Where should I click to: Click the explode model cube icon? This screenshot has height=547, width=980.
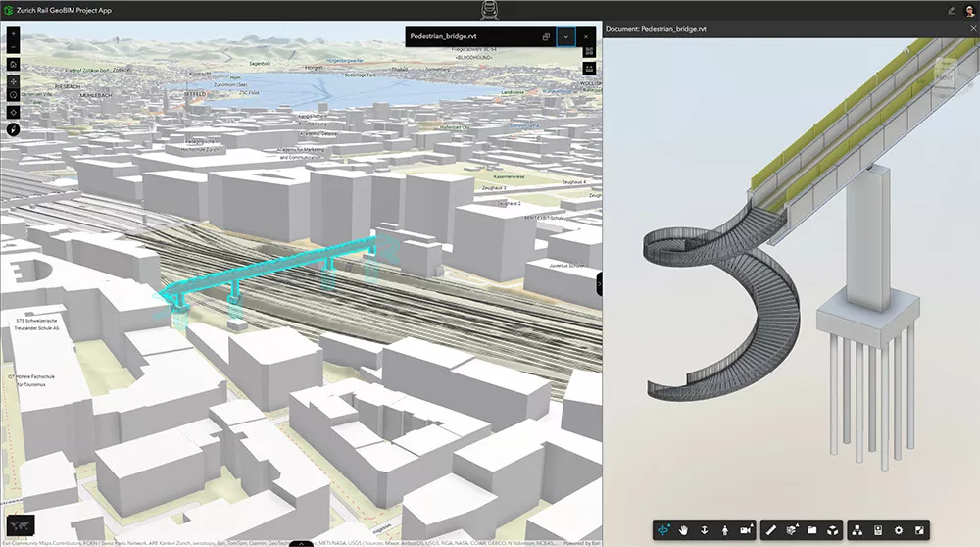point(832,530)
